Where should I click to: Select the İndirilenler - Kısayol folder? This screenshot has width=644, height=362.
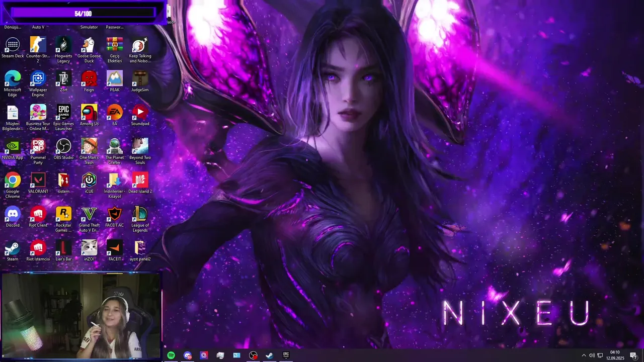pos(115,185)
